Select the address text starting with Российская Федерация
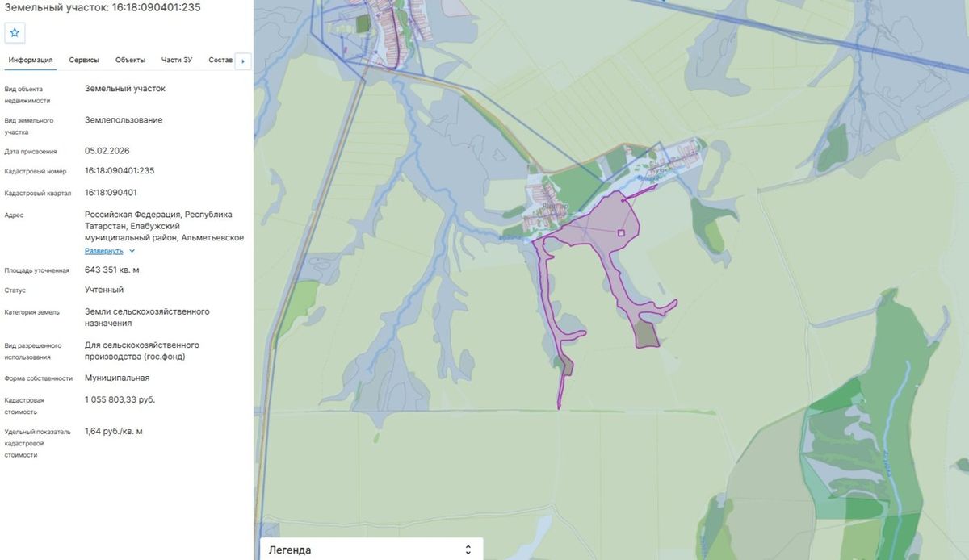969x560 pixels. (164, 226)
